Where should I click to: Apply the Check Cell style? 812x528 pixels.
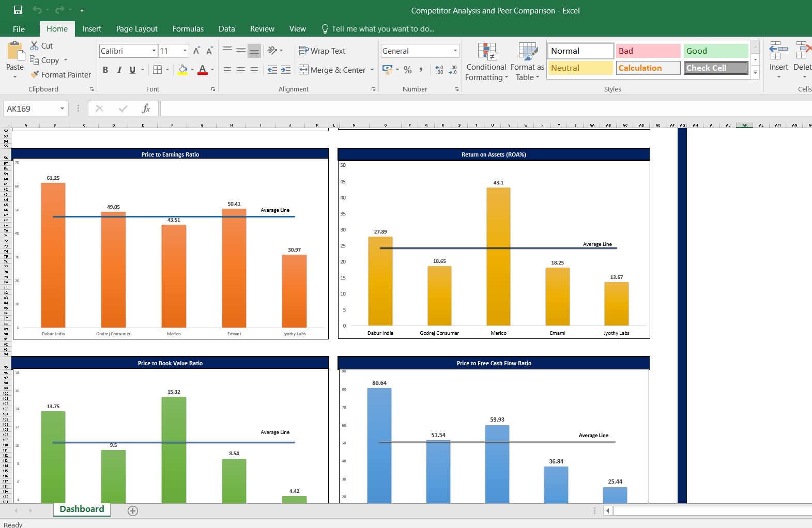click(x=716, y=68)
